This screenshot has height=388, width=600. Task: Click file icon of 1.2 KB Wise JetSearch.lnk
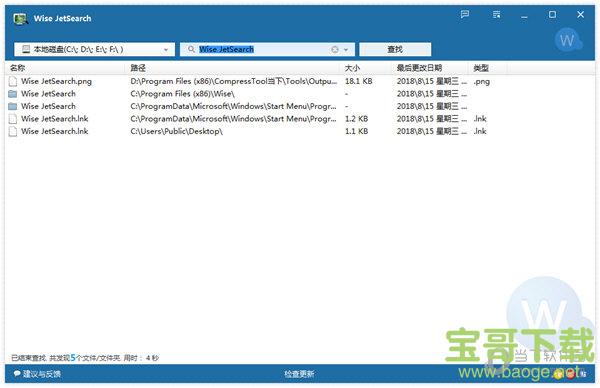[x=13, y=119]
